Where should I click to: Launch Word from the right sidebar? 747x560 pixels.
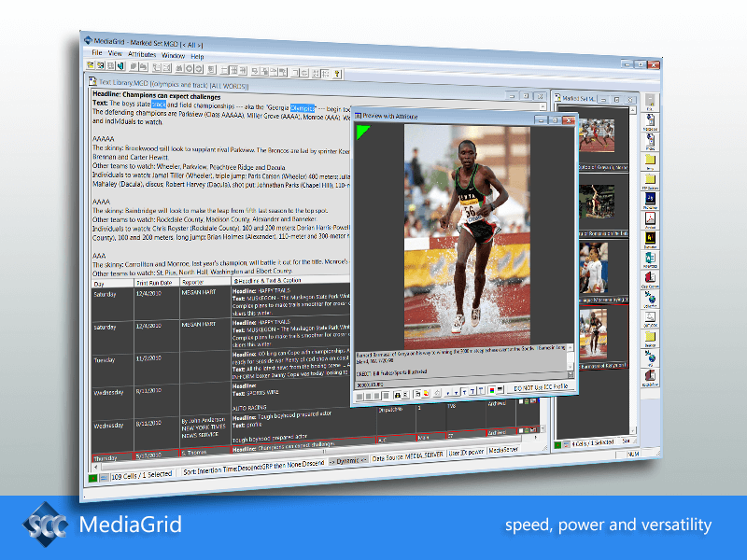click(650, 259)
